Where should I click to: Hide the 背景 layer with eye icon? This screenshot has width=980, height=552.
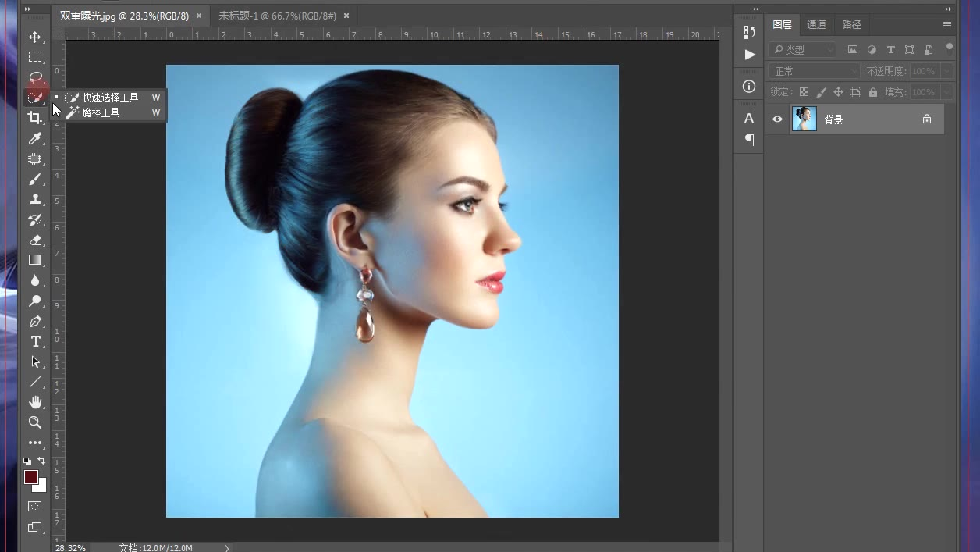click(777, 119)
